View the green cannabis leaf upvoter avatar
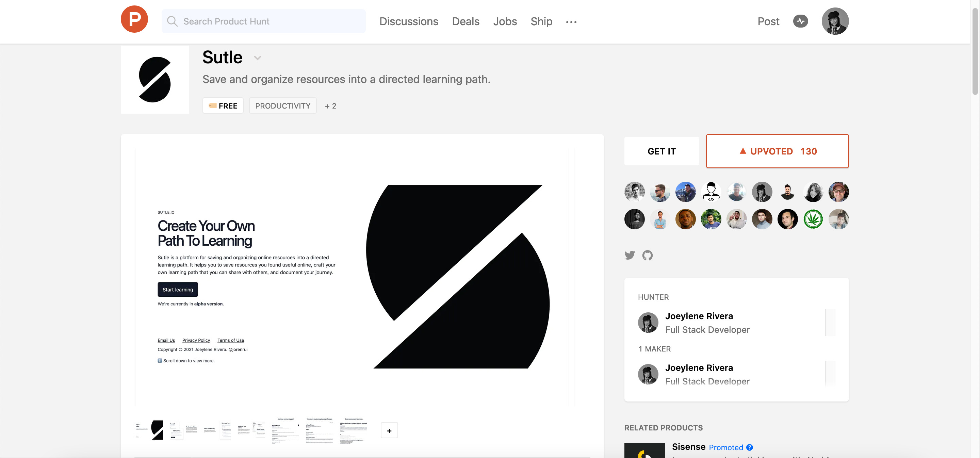Viewport: 980px width, 458px height. pyautogui.click(x=813, y=219)
